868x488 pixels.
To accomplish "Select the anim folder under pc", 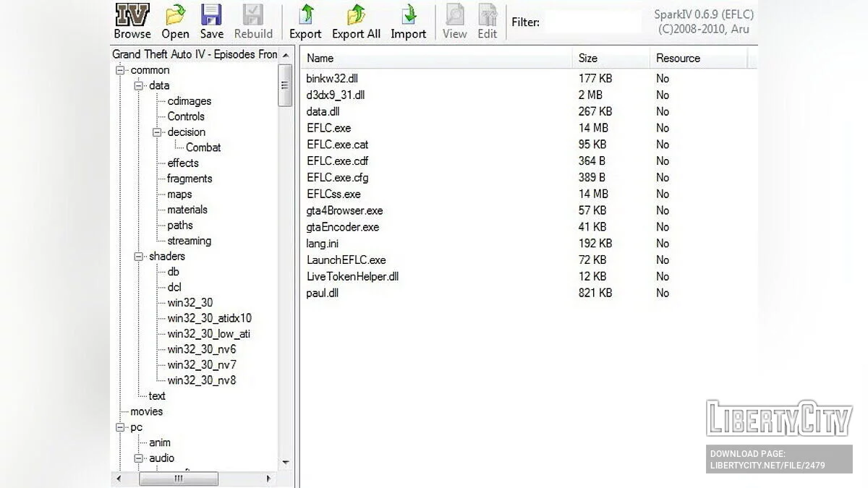I will [160, 442].
